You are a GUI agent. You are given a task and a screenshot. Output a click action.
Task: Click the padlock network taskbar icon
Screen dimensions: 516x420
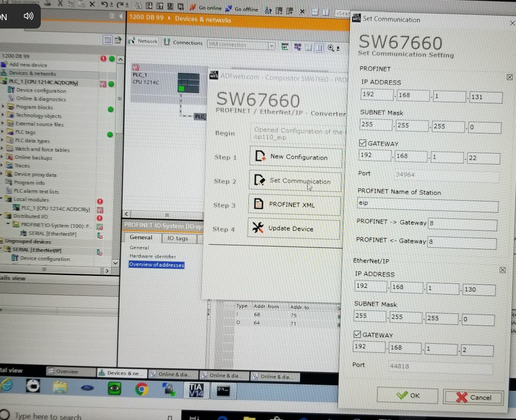[169, 390]
